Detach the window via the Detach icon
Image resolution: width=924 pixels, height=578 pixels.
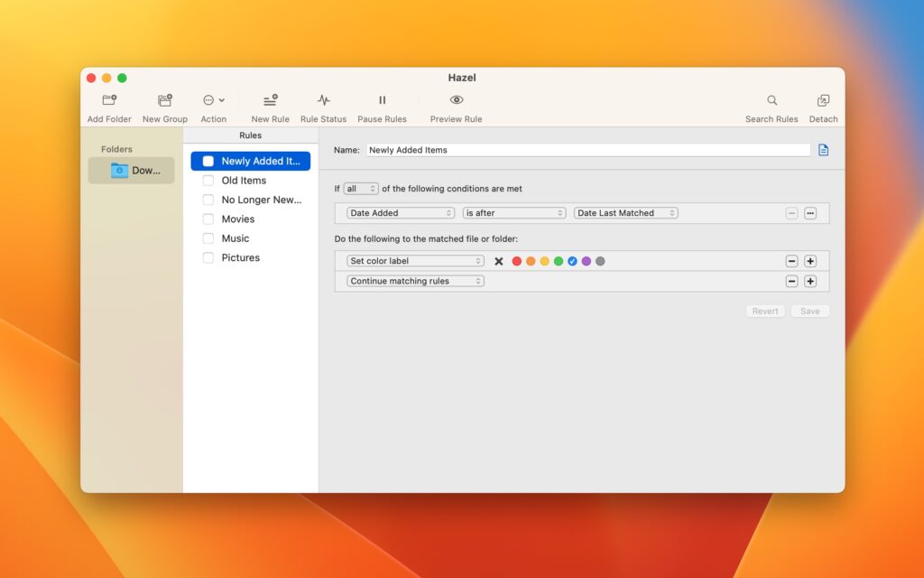coord(822,100)
